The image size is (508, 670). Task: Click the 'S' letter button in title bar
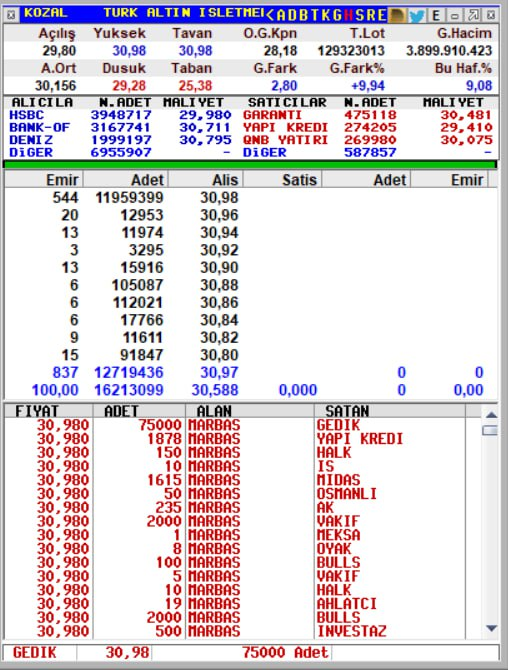coord(360,16)
